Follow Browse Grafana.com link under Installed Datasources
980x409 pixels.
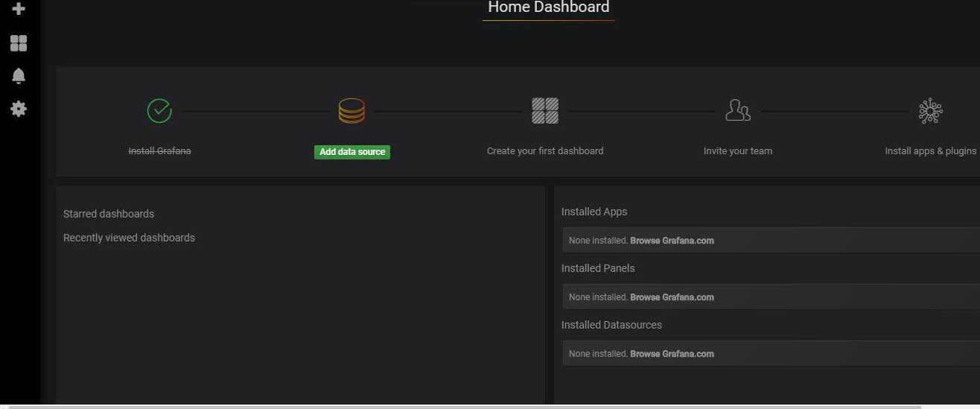tap(672, 354)
